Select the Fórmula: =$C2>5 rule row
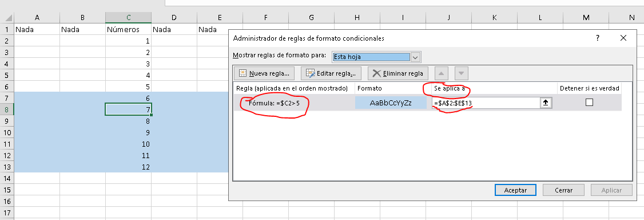Screen dimensions: 644x220 pyautogui.click(x=428, y=103)
